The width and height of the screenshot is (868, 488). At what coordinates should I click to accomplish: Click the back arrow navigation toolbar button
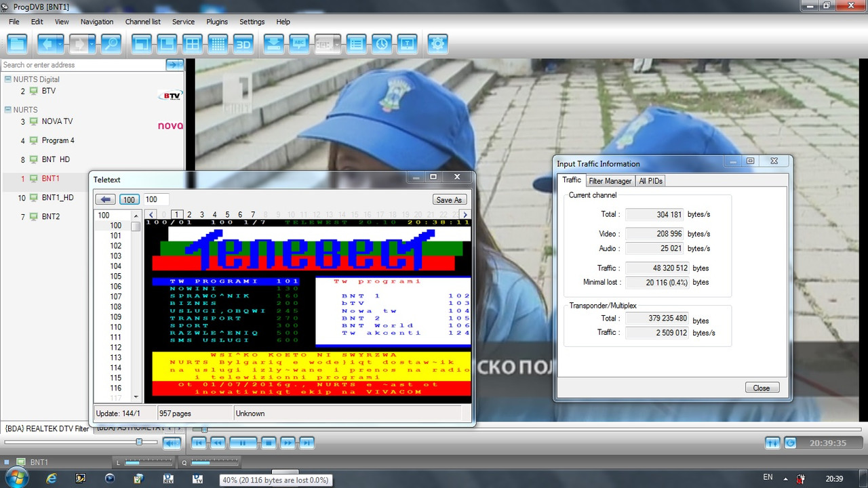[x=46, y=45]
